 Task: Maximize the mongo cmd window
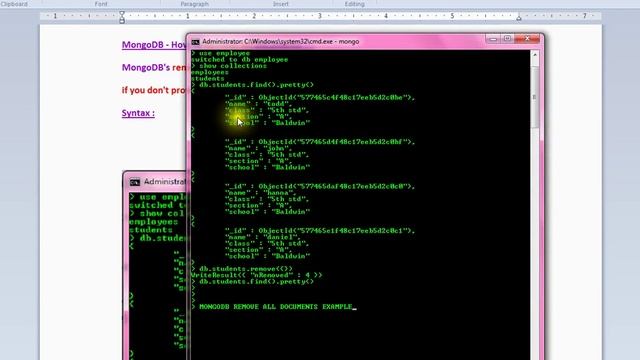(507, 39)
